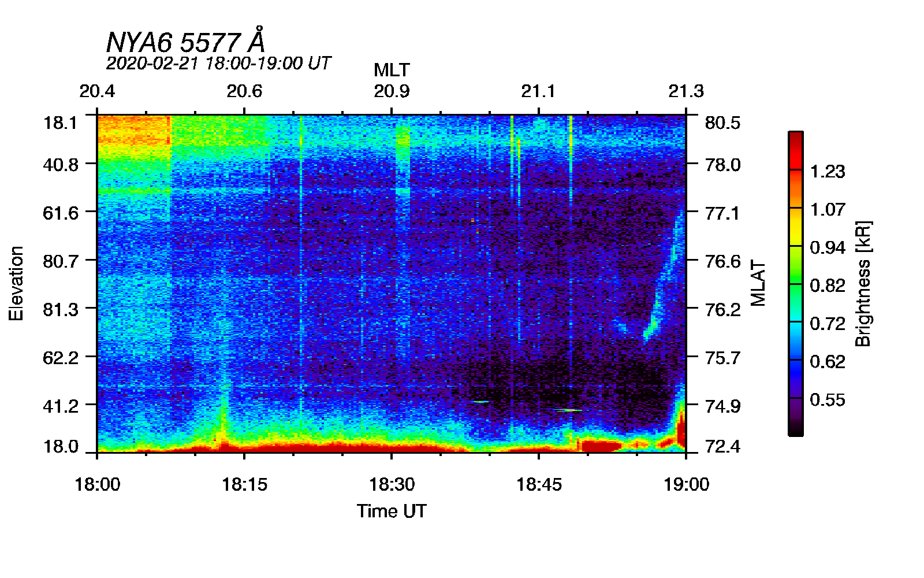Click the "Elevation" axis label
924x578 pixels.
(x=16, y=283)
